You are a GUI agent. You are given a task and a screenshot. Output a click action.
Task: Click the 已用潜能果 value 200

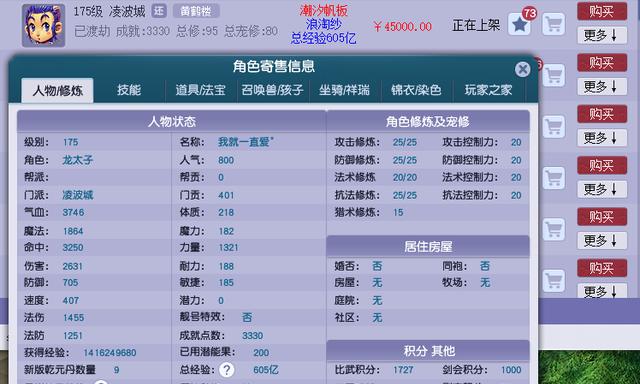(x=261, y=353)
